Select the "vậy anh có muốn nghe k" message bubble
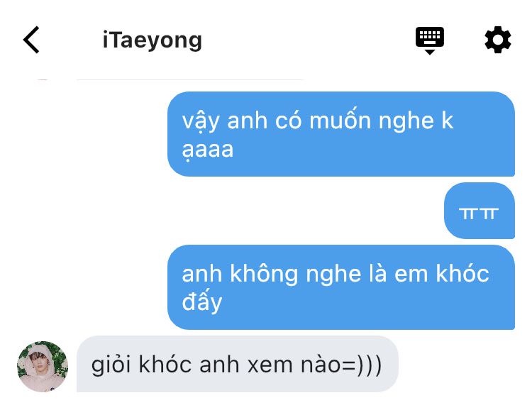 coord(341,134)
